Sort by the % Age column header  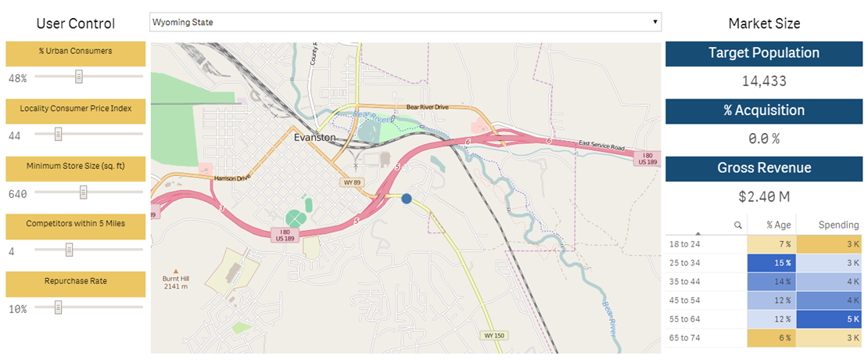click(x=780, y=225)
